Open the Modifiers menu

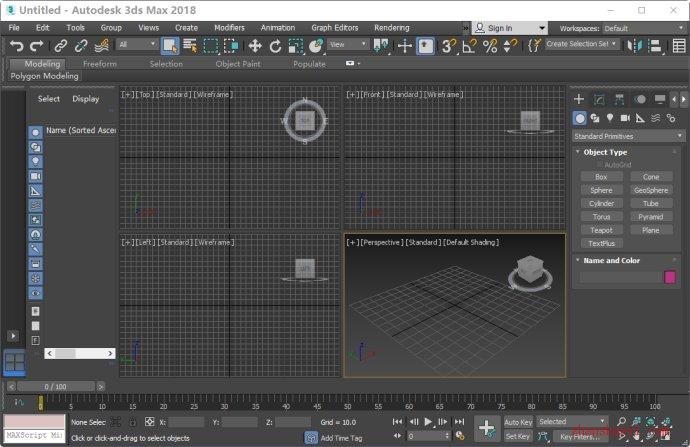click(x=229, y=28)
